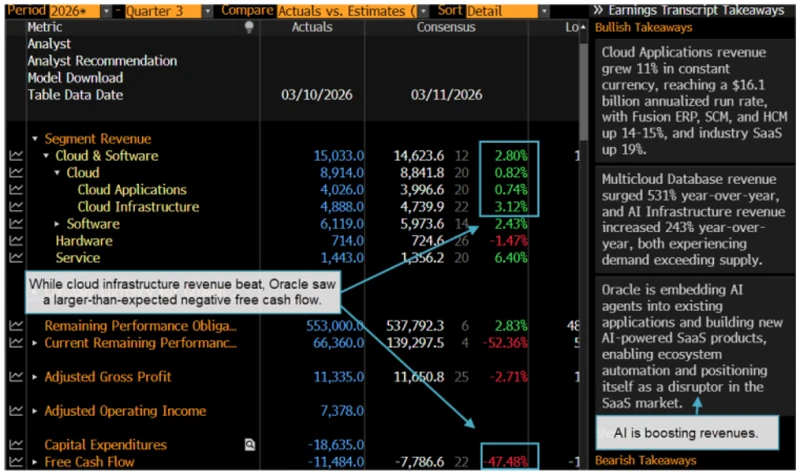Expand the Adjusted Operating Income row
This screenshot has height=472, width=800.
click(35, 411)
